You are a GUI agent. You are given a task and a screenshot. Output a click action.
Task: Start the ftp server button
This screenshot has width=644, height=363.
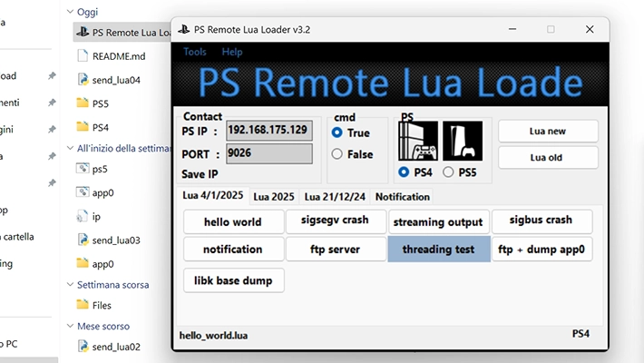pos(336,249)
